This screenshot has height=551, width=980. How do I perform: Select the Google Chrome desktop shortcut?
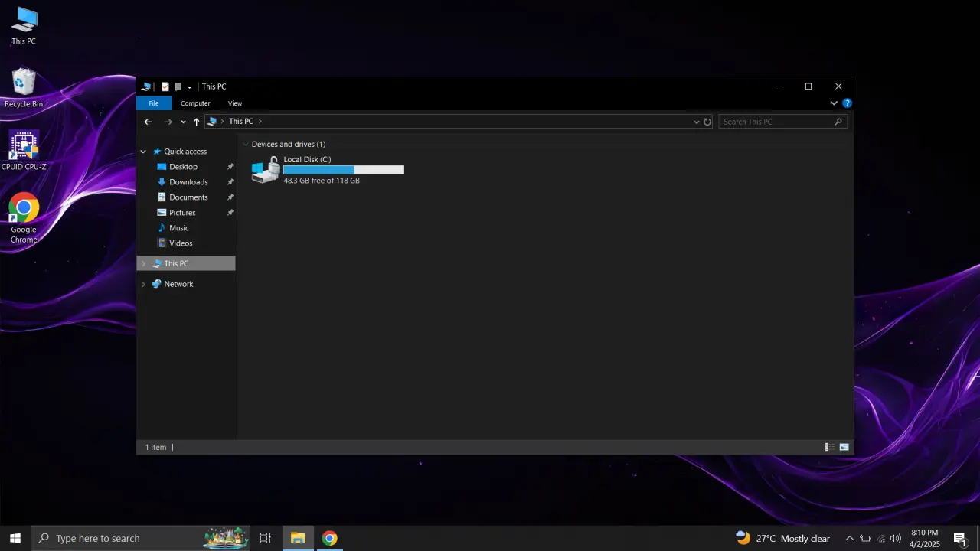(24, 219)
